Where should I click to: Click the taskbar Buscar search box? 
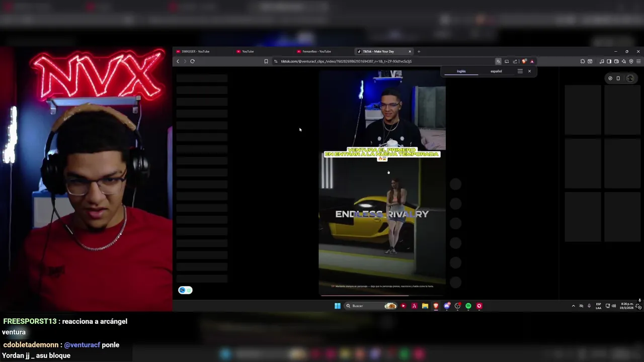tap(371, 306)
